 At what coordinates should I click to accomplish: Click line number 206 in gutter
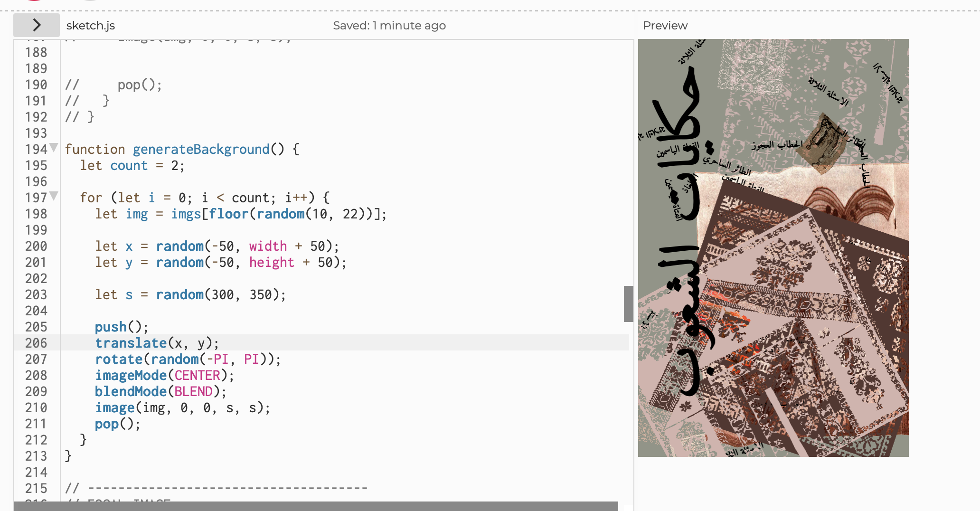coord(36,343)
